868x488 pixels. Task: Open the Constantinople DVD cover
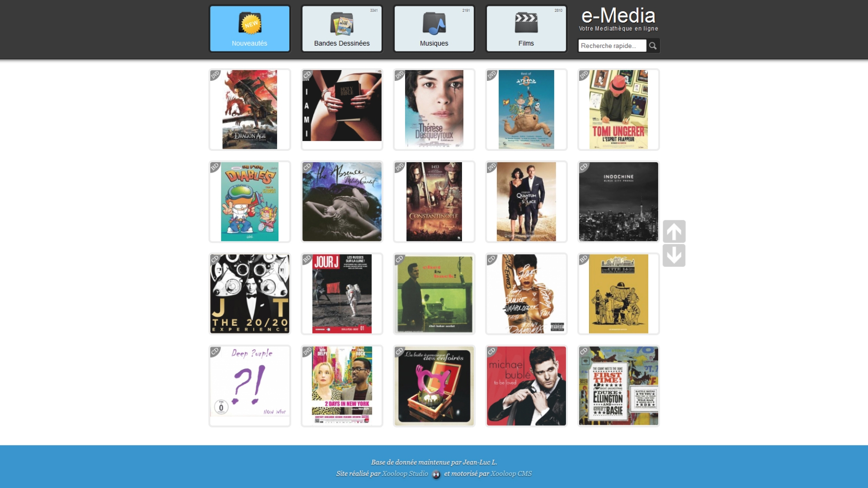(x=434, y=202)
